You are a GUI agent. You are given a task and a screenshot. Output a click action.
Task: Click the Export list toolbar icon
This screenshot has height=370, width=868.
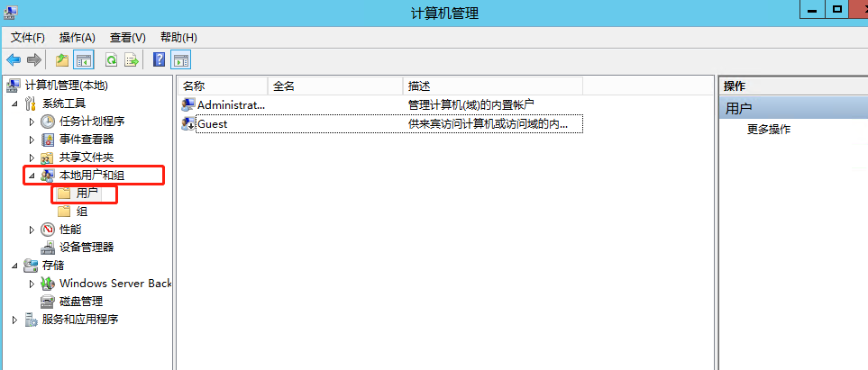tap(132, 59)
